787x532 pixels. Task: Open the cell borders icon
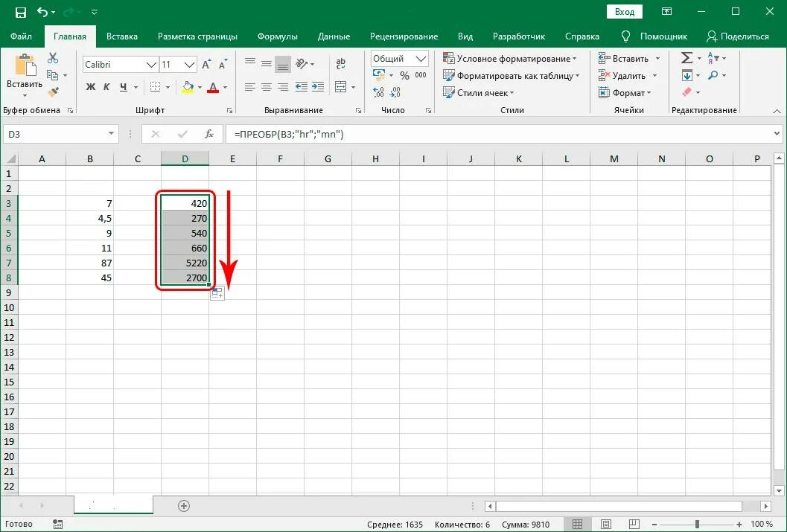coord(156,87)
